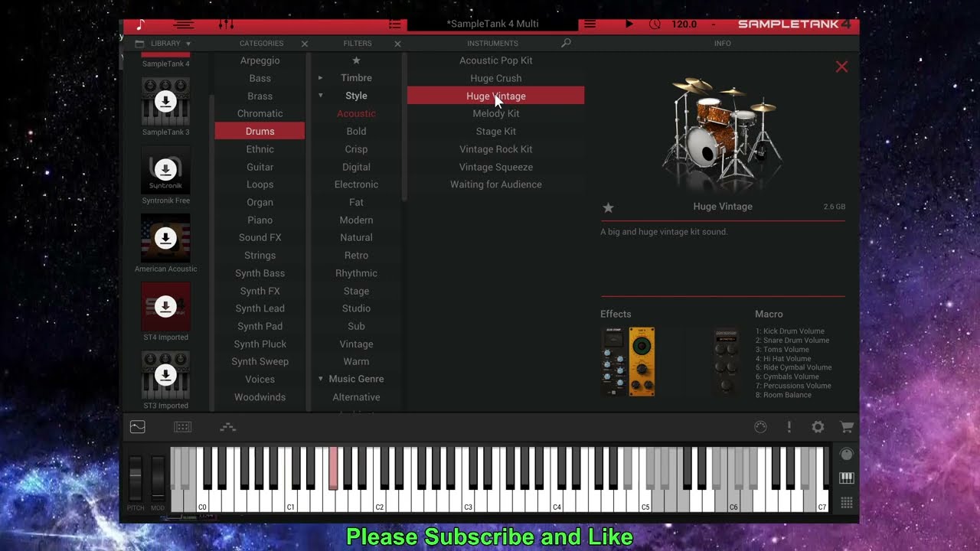Open the MIDI connector icon
The image size is (980, 551).
[x=760, y=427]
